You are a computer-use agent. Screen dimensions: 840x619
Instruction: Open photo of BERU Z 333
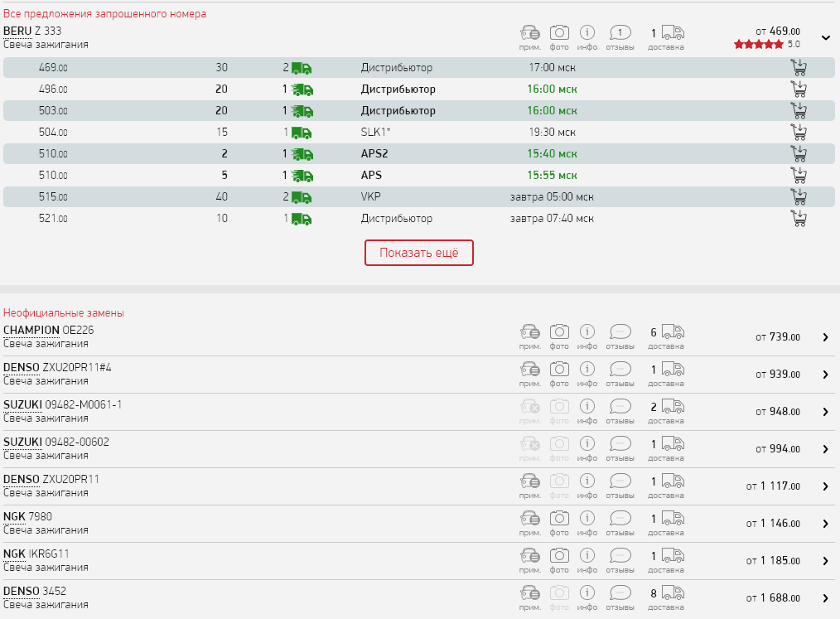559,37
